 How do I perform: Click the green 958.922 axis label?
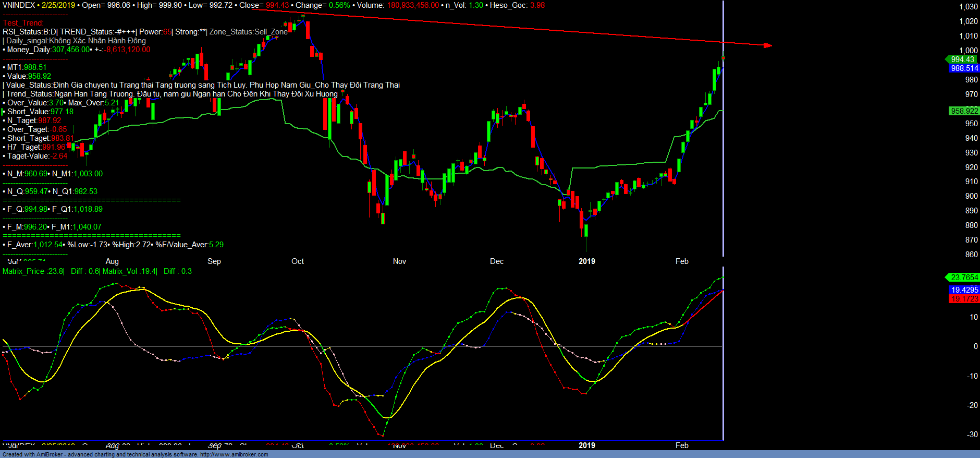coord(964,111)
